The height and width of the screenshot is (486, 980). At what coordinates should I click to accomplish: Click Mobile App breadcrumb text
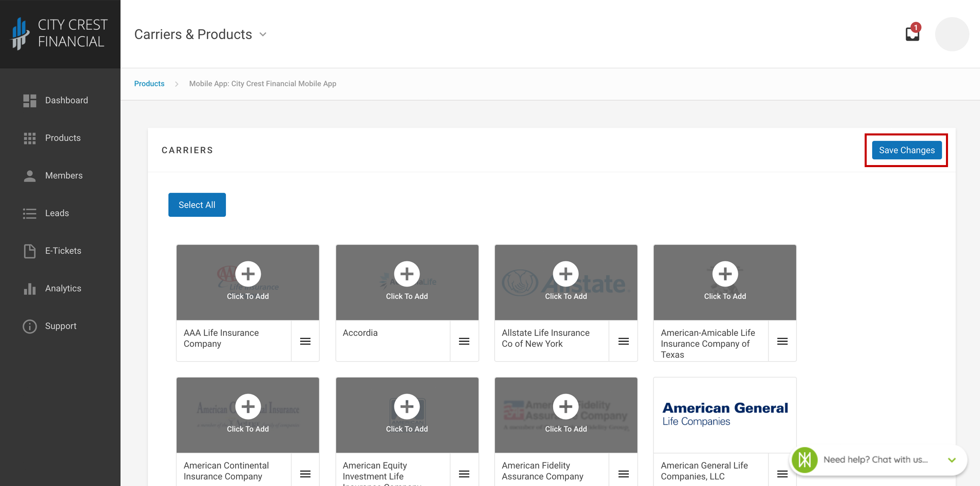262,84
